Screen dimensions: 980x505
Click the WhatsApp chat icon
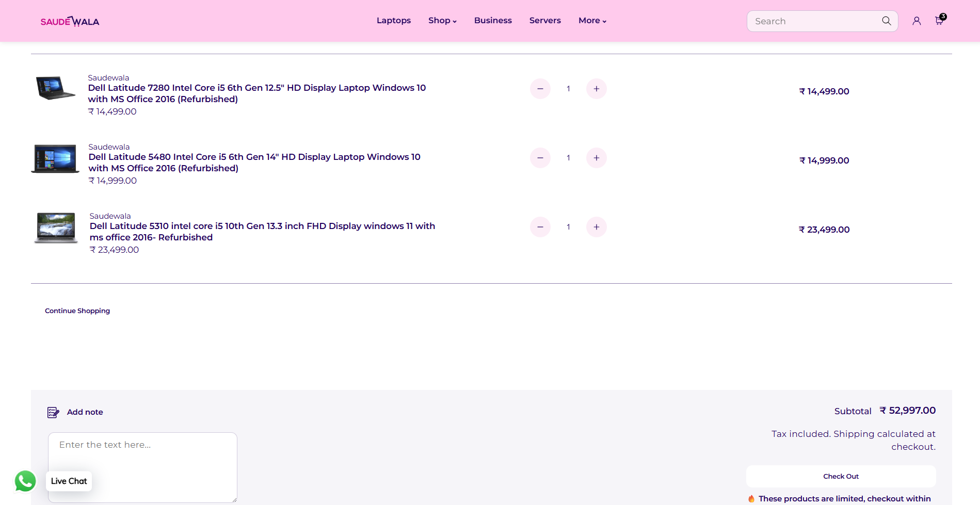25,481
